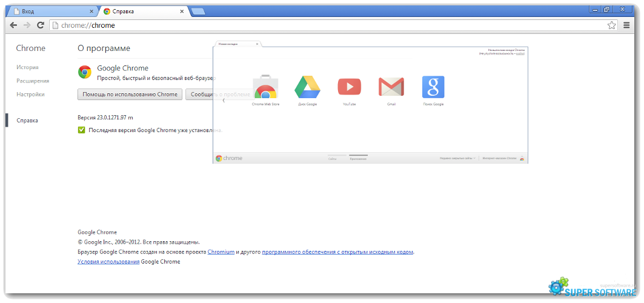Click the О программе heading
Image resolution: width=644 pixels, height=303 pixels.
(104, 48)
